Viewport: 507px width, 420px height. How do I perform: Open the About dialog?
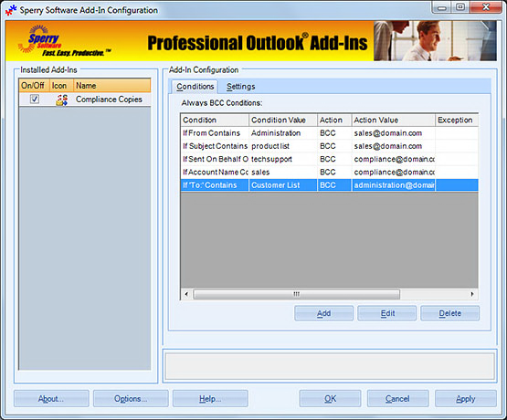51,399
